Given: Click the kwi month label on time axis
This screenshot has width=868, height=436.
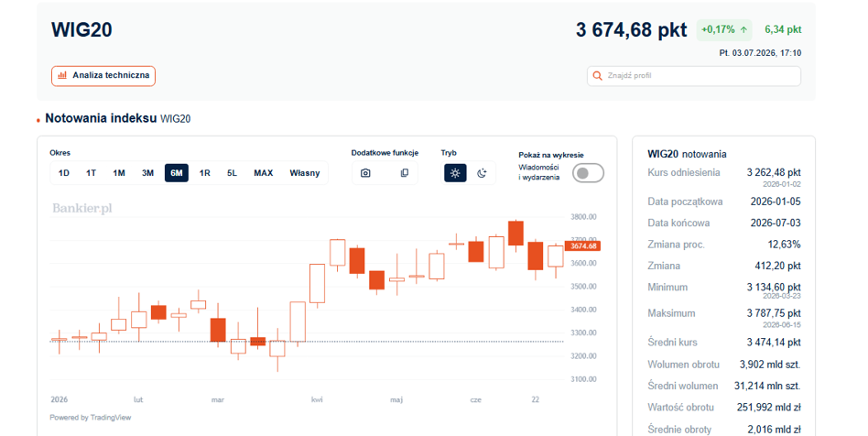Looking at the screenshot, I should click(x=317, y=399).
